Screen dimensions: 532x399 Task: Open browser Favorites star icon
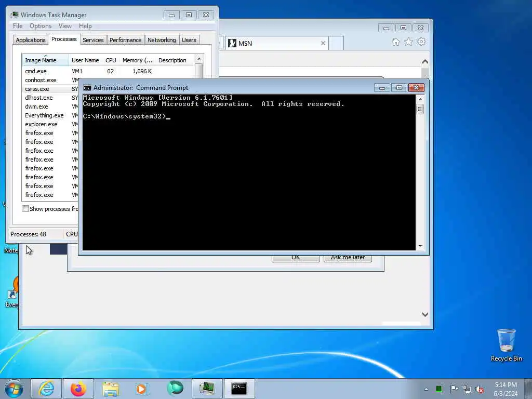[x=408, y=42]
